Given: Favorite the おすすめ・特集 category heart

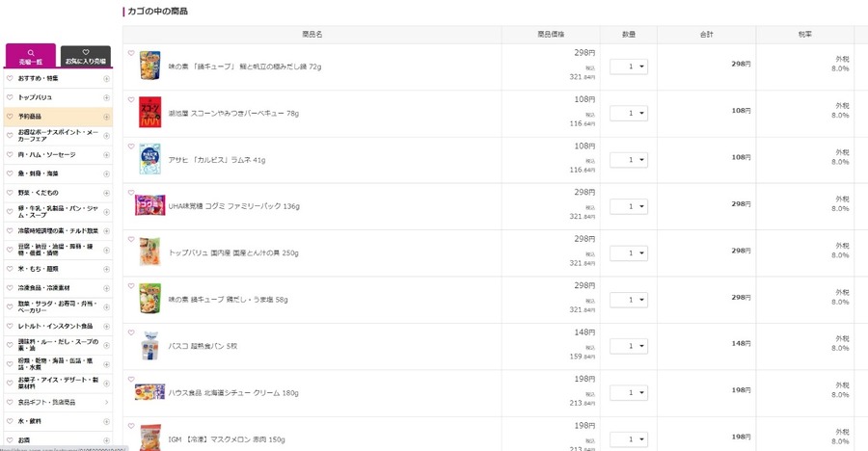Looking at the screenshot, I should coord(10,79).
